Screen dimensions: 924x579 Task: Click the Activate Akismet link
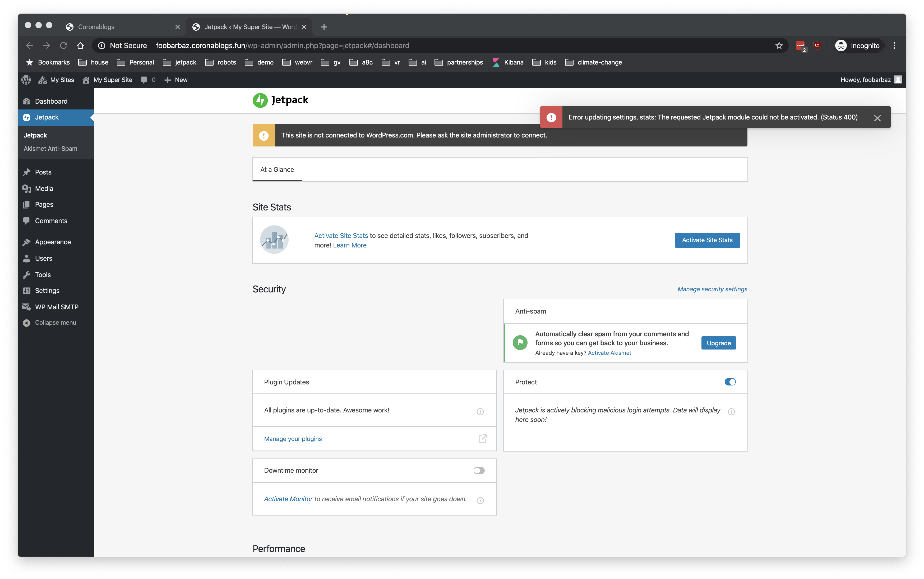point(609,353)
